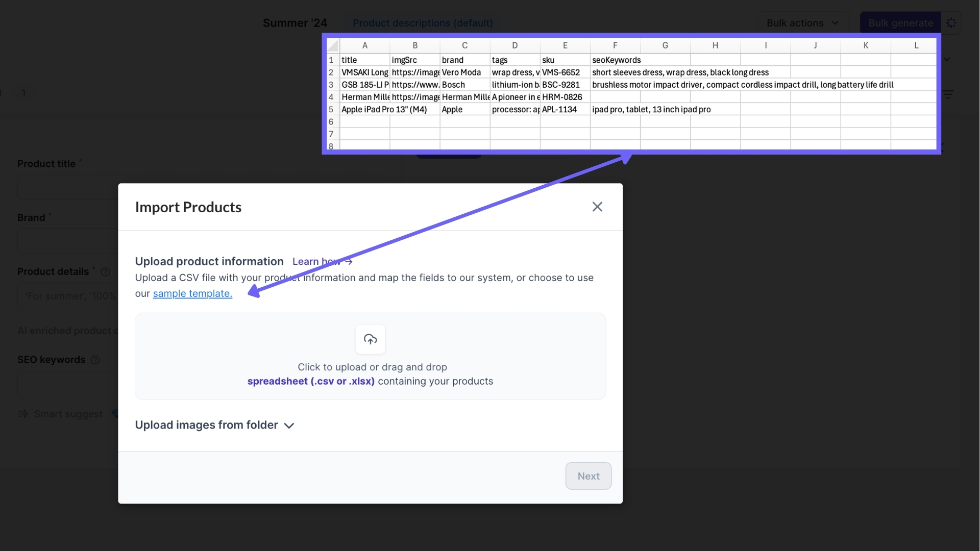Viewport: 980px width, 551px height.
Task: Click the upload drop zone area
Action: pyautogui.click(x=371, y=356)
